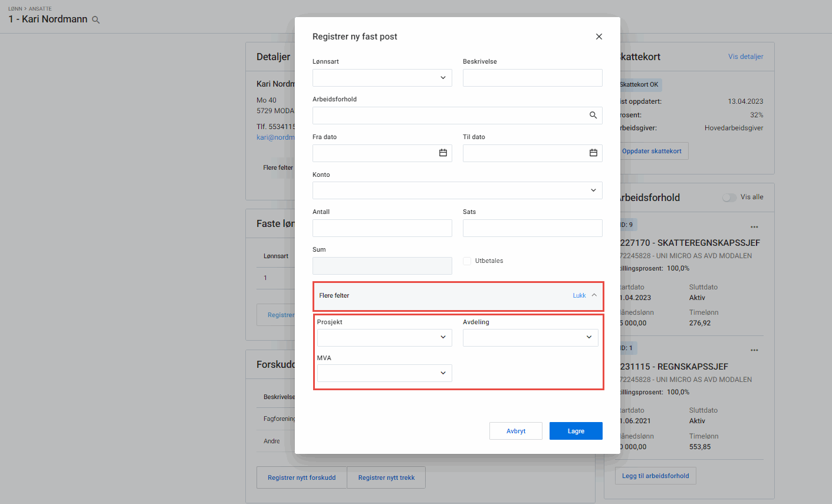The height and width of the screenshot is (504, 832).
Task: Check the Utbetales checkbox
Action: click(x=467, y=261)
